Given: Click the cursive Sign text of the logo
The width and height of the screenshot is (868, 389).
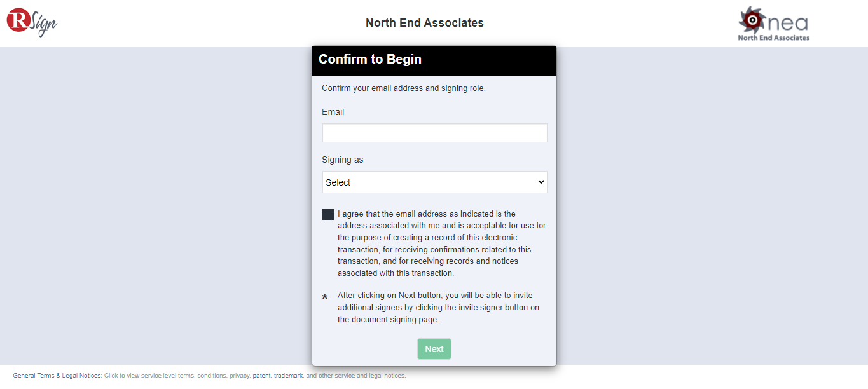Looking at the screenshot, I should (44, 25).
